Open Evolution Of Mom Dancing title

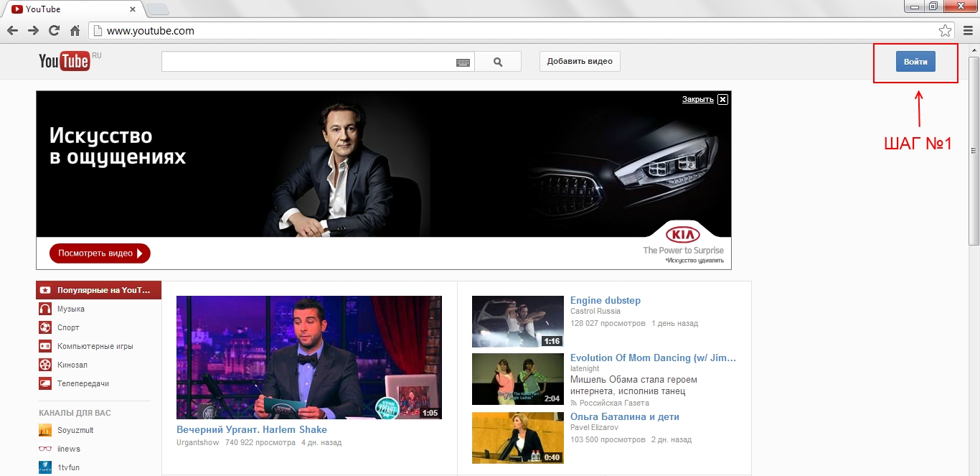(x=653, y=358)
